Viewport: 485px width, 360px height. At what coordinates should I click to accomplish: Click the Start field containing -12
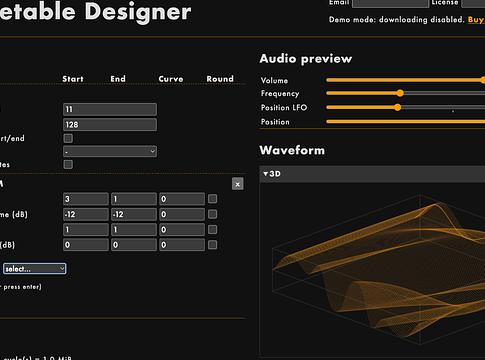pos(86,214)
